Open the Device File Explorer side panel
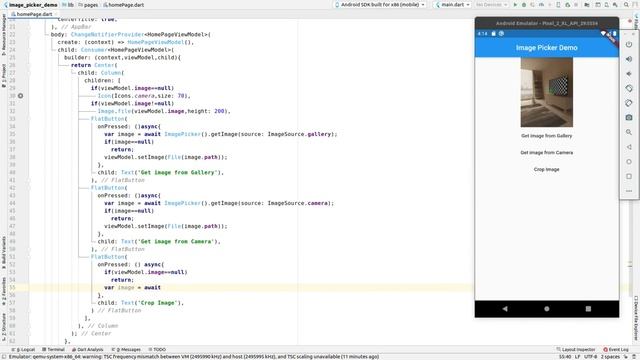Image resolution: width=640 pixels, height=360 pixels. [636, 318]
